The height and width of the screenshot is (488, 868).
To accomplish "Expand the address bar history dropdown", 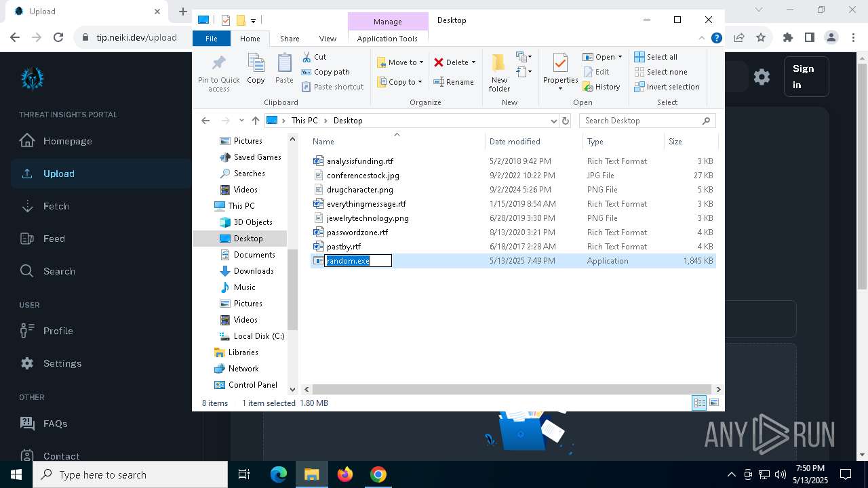I will (554, 121).
